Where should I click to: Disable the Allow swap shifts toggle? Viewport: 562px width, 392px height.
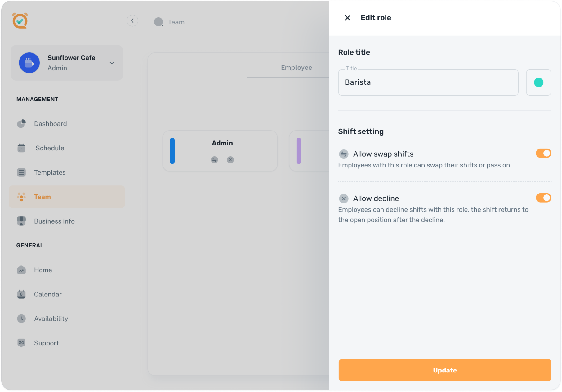point(543,154)
